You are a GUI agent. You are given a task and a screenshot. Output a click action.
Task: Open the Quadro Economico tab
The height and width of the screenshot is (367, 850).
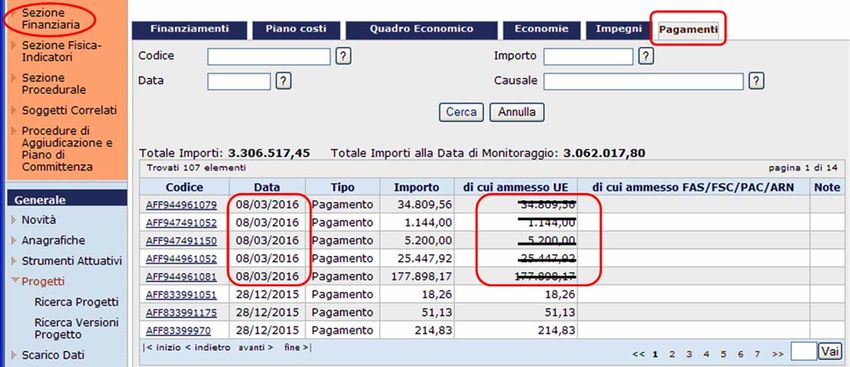[421, 30]
